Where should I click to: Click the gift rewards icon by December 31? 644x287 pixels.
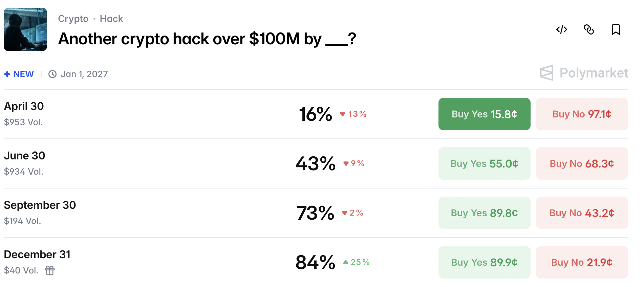(50, 270)
